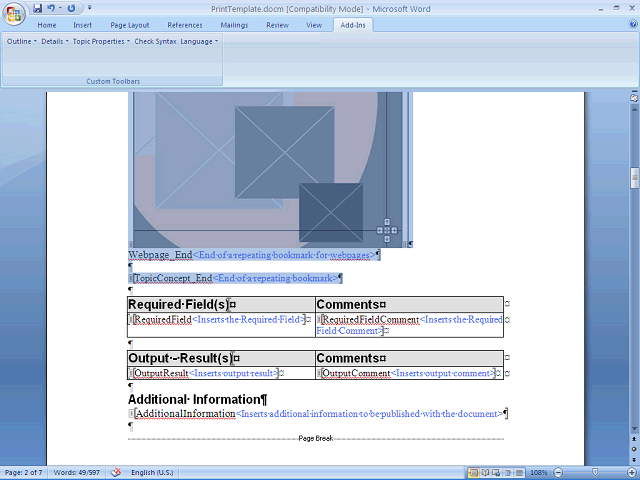This screenshot has width=640, height=480.
Task: Toggle the ruler via scrollbar-top icon
Action: coord(634,97)
